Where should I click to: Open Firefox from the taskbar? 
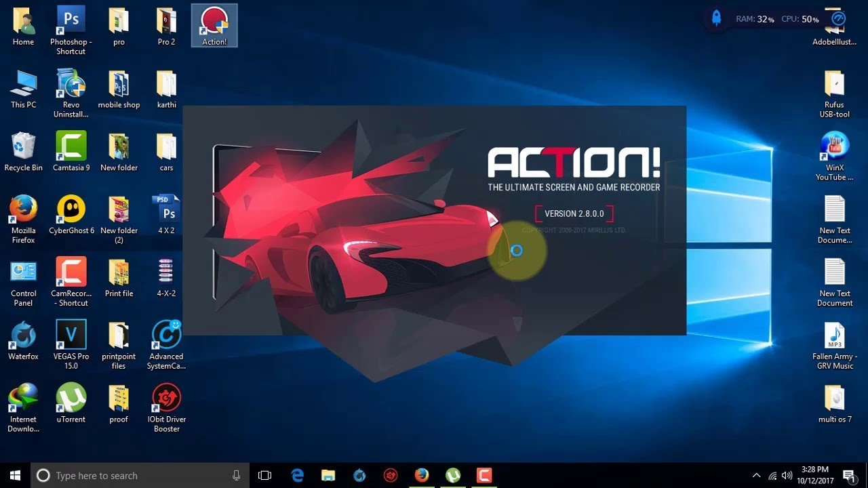click(422, 475)
